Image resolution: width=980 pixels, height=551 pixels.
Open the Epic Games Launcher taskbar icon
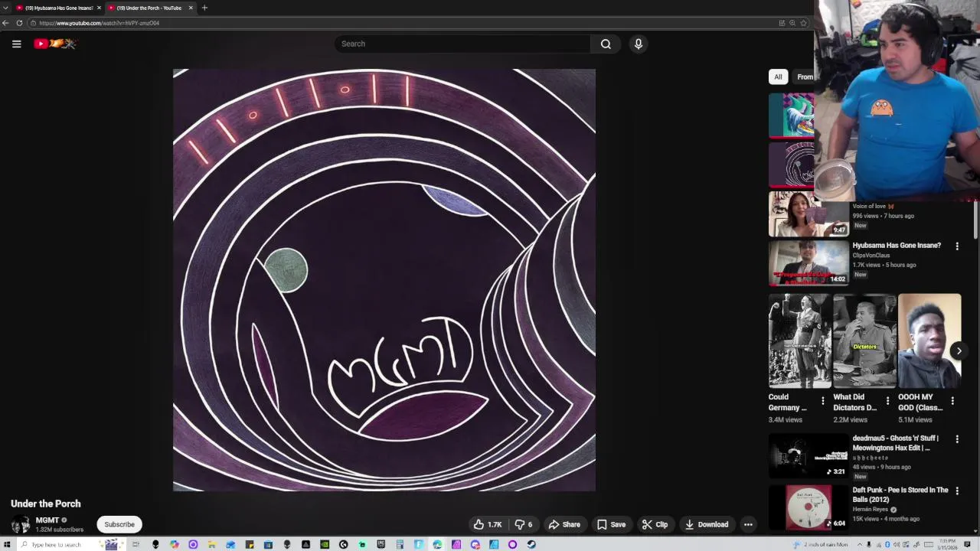(381, 544)
